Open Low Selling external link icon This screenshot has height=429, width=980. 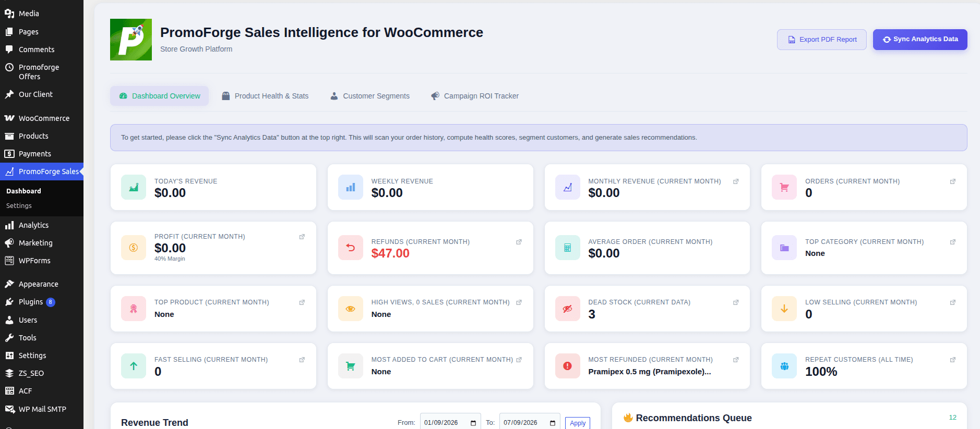pyautogui.click(x=953, y=302)
